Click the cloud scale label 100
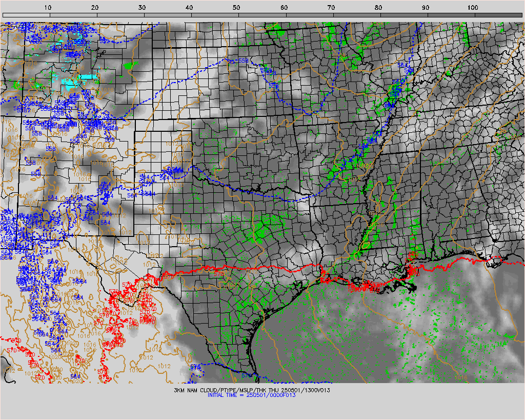The height and width of the screenshot is (420, 525). click(473, 7)
